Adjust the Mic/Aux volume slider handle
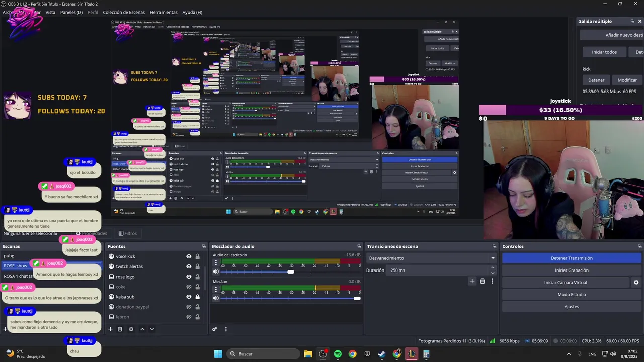The height and width of the screenshot is (362, 644). [x=357, y=298]
